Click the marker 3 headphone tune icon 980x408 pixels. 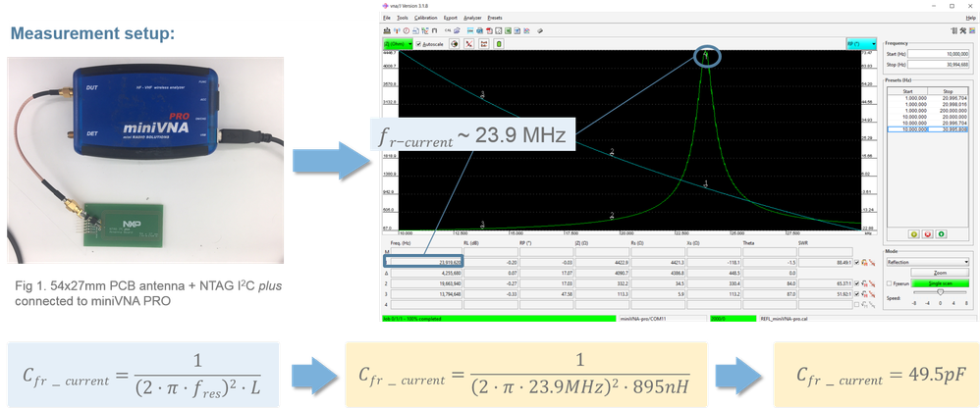pyautogui.click(x=864, y=294)
